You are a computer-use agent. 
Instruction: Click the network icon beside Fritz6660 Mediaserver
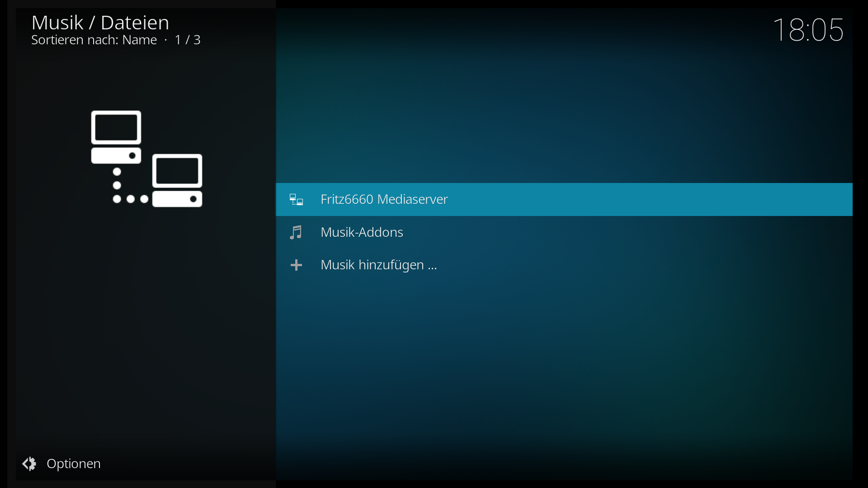pos(297,200)
